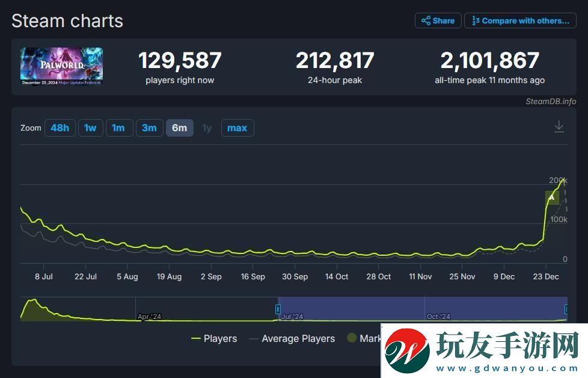This screenshot has width=588, height=378.
Task: Click the 30 Sep axis label
Action: point(295,277)
